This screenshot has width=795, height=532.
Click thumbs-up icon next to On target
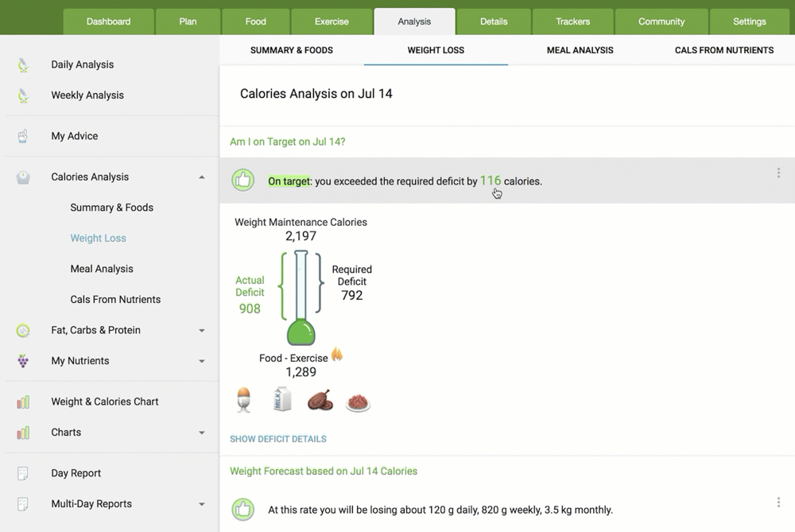pyautogui.click(x=242, y=181)
